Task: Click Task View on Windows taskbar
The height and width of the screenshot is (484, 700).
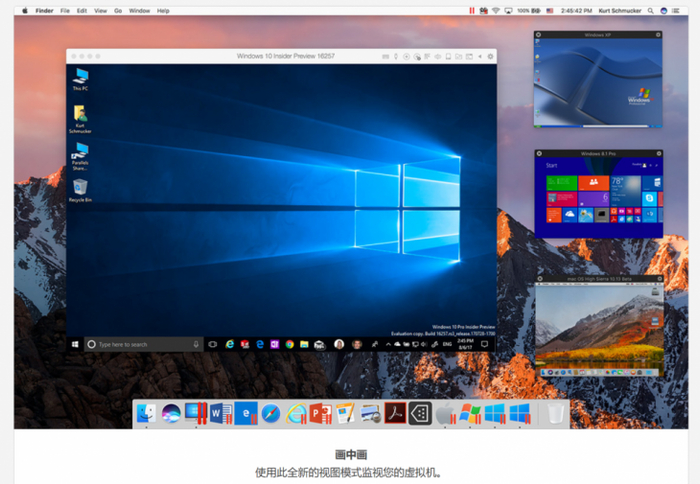Action: 213,344
